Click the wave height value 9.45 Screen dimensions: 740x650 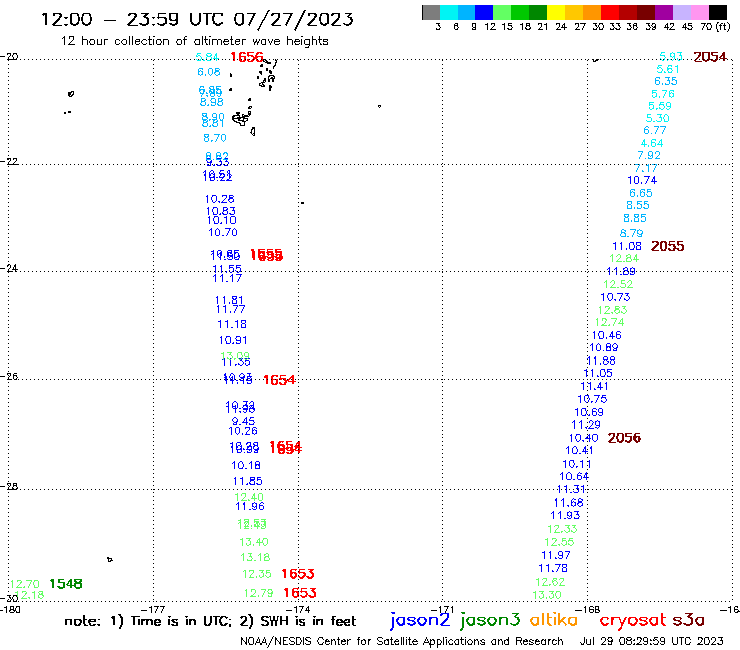pyautogui.click(x=243, y=421)
